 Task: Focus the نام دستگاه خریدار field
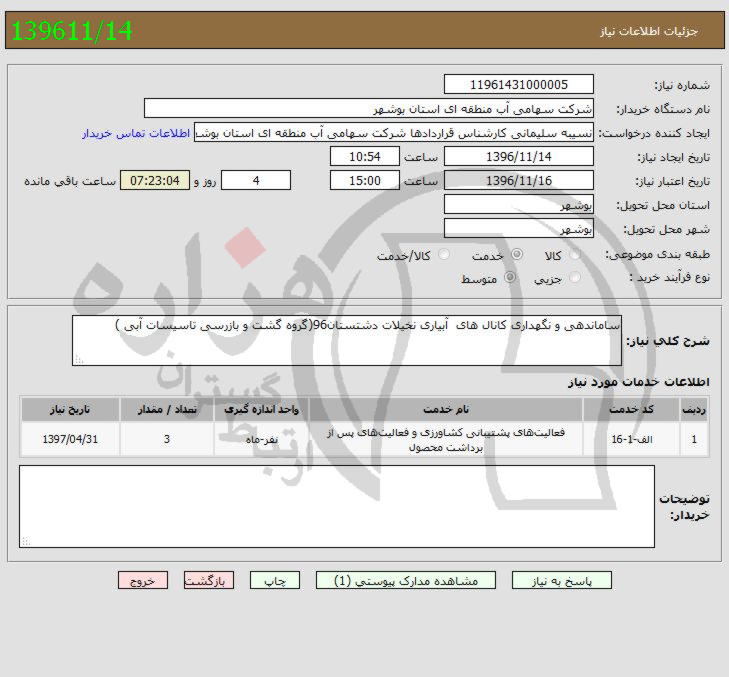click(x=368, y=108)
